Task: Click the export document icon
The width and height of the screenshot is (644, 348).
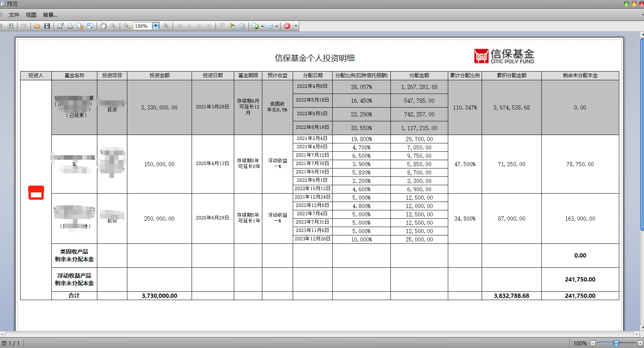Action: pyautogui.click(x=255, y=26)
